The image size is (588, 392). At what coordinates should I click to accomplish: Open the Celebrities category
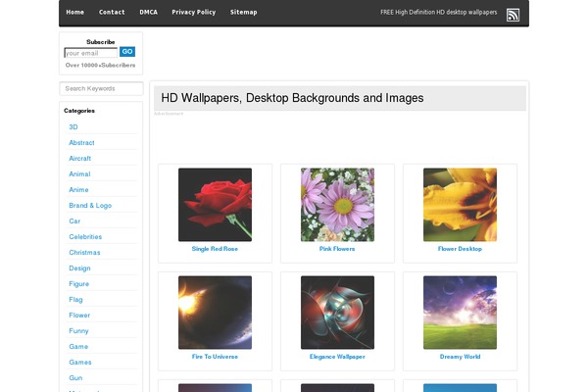click(85, 237)
